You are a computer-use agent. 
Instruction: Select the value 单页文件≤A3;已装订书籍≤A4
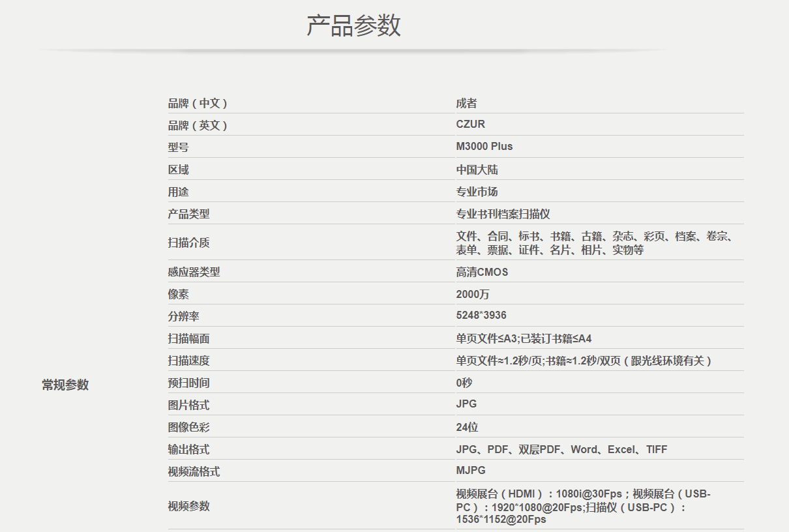click(524, 338)
